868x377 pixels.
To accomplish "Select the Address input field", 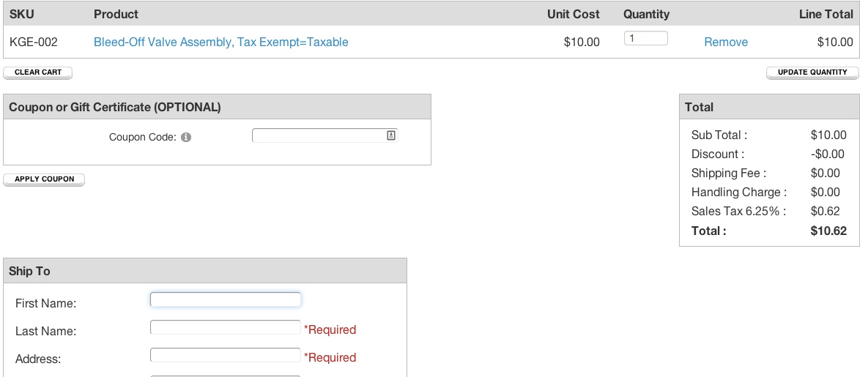I will click(226, 355).
